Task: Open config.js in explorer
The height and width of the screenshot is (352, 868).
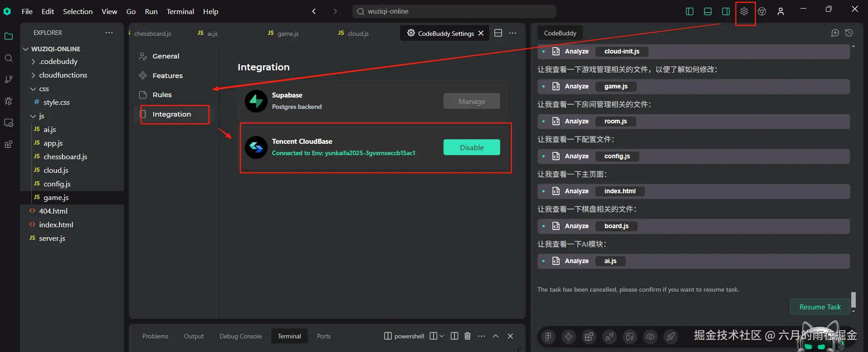Action: point(72,184)
